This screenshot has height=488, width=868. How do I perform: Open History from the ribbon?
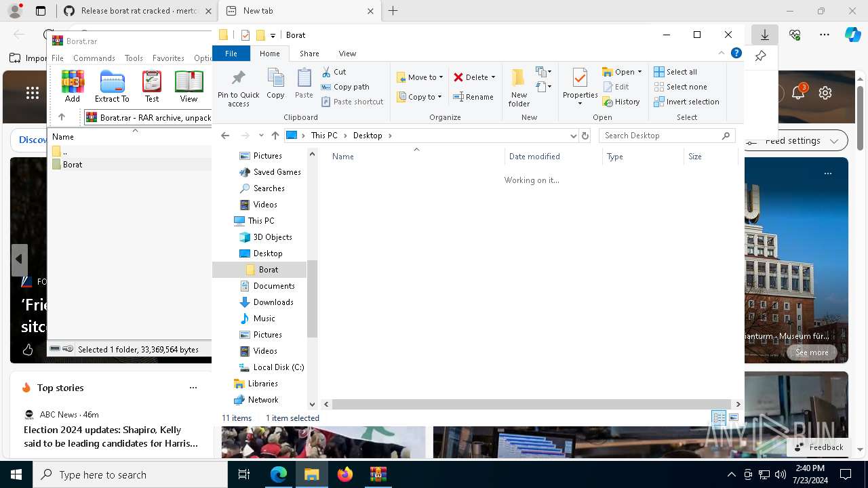(620, 102)
